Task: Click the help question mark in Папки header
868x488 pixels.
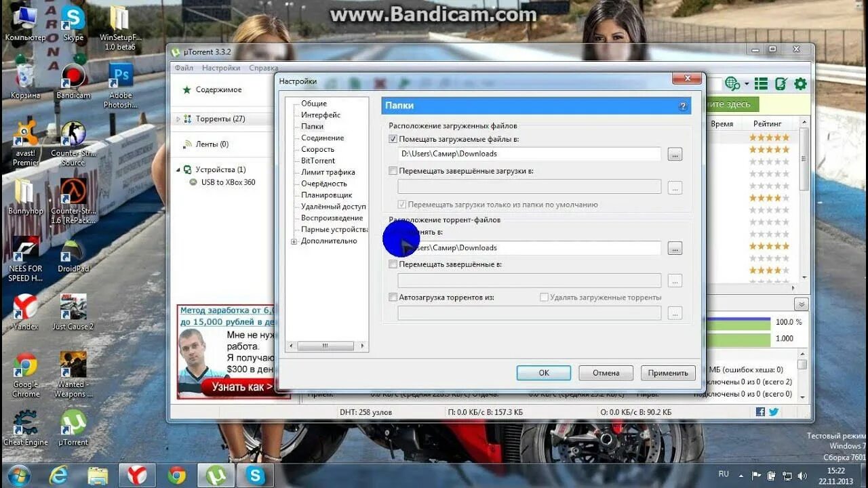Action: [682, 106]
